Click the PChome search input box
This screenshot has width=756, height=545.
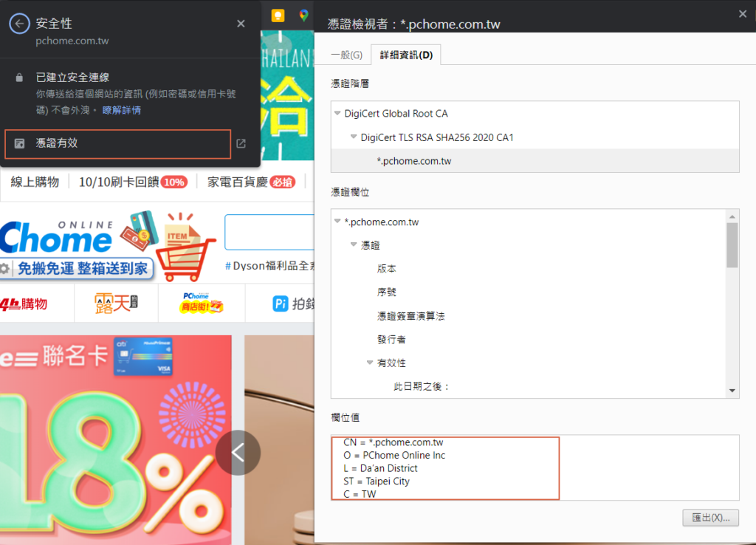coord(269,232)
